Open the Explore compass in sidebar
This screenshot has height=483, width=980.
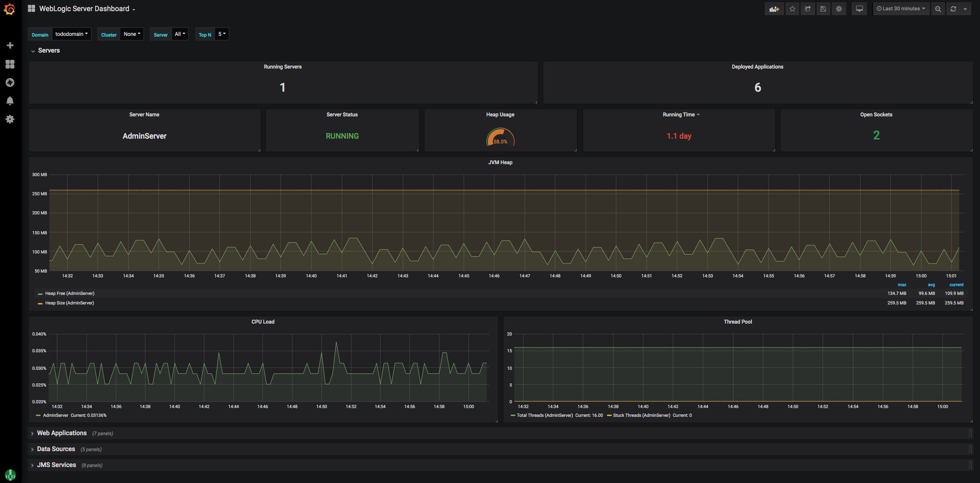(10, 82)
